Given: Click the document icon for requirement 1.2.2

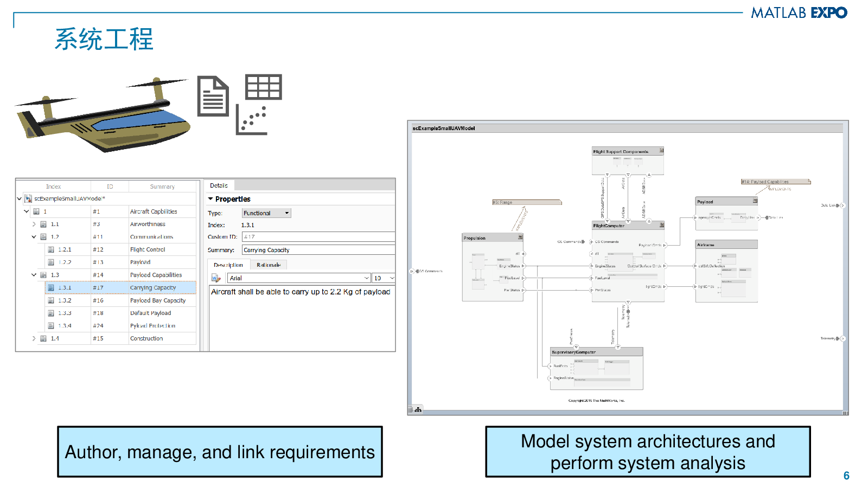Looking at the screenshot, I should coord(51,262).
